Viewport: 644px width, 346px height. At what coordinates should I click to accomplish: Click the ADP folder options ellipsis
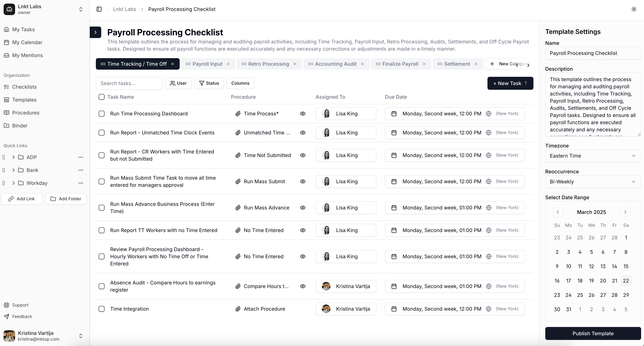pos(80,157)
